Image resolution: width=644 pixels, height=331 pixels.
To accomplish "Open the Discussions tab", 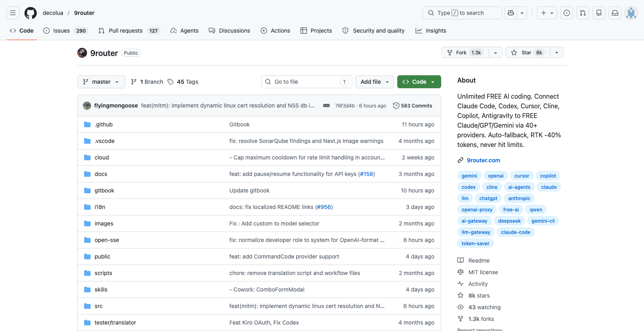I will tap(229, 31).
